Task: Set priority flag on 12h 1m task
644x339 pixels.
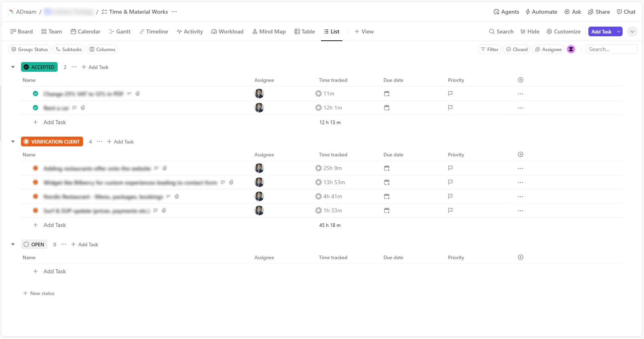Action: 450,108
